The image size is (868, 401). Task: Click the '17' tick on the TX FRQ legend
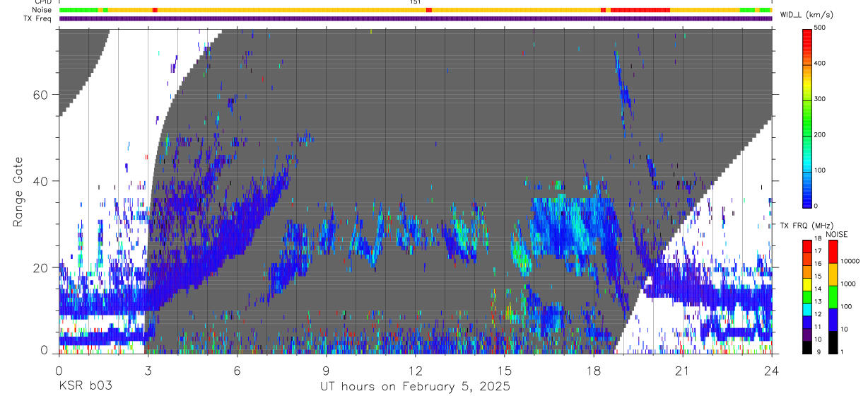click(819, 252)
